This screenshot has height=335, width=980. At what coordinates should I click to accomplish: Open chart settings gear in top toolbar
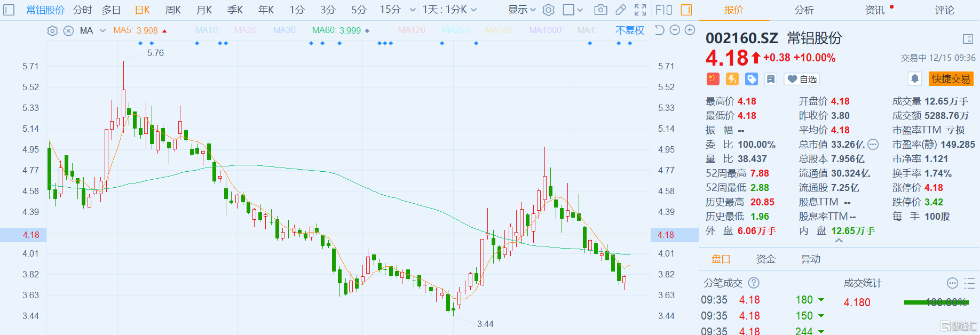click(548, 10)
